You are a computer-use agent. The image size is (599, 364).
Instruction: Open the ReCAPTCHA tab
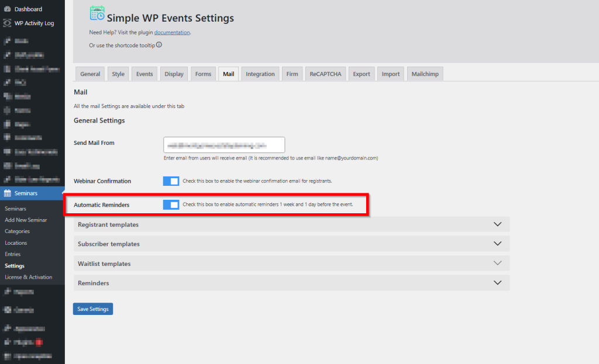tap(325, 74)
